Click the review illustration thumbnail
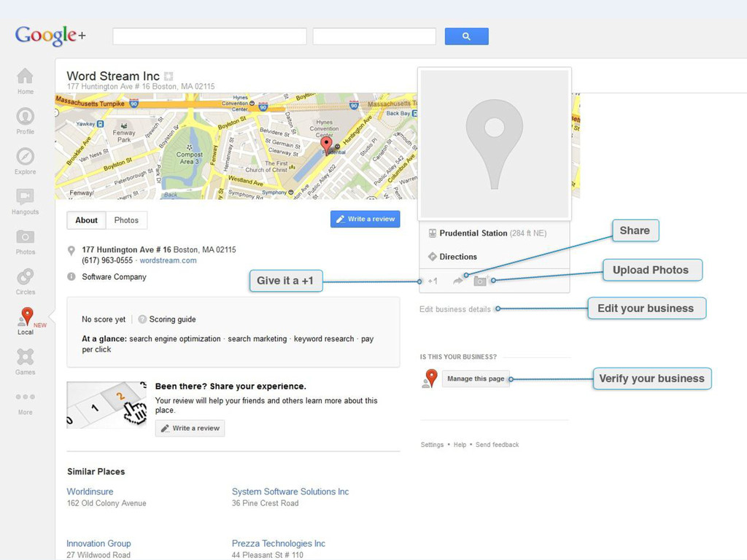Screen dimensions: 747x560 pyautogui.click(x=107, y=405)
